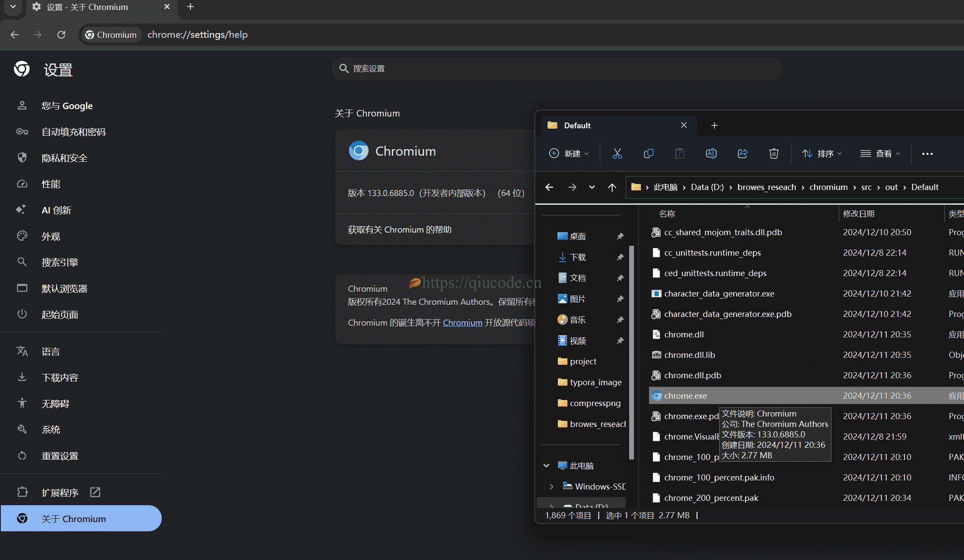Screen dimensions: 964x560
Task: Select the chrome.exe file row
Action: (x=806, y=396)
